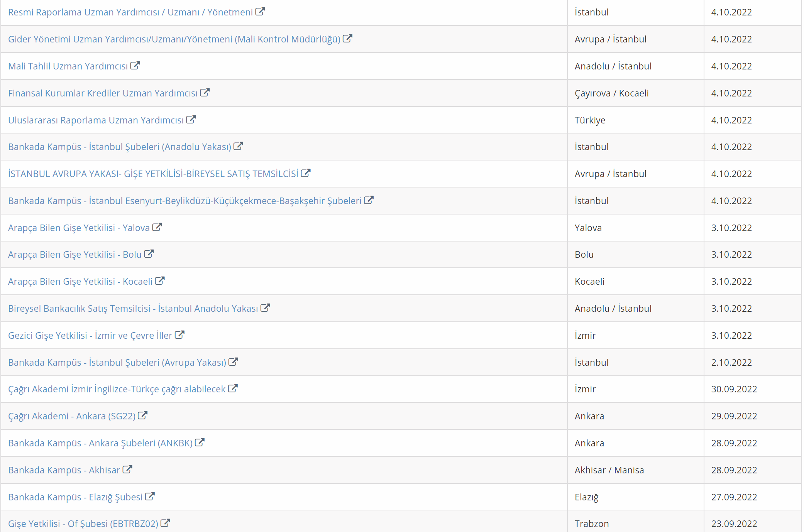The image size is (804, 532).
Task: Click external-link icon beside Arapça Bilen Gişe Yetkilisi - Yalova
Action: 157,227
